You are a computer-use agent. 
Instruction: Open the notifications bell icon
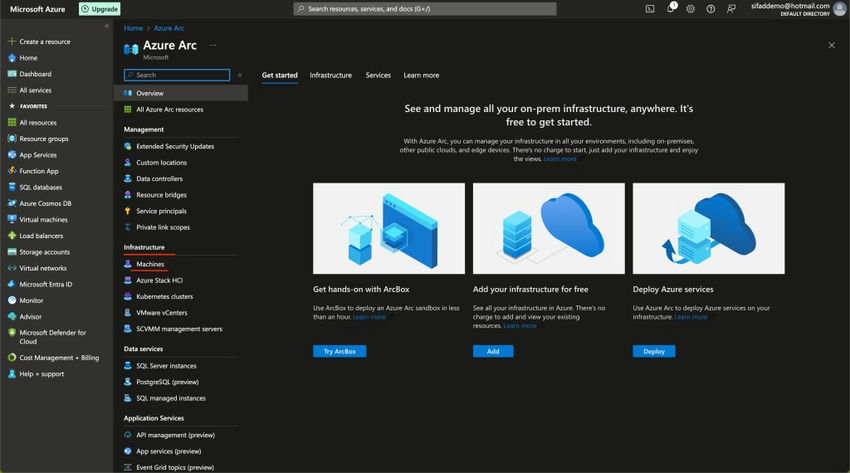pyautogui.click(x=671, y=8)
